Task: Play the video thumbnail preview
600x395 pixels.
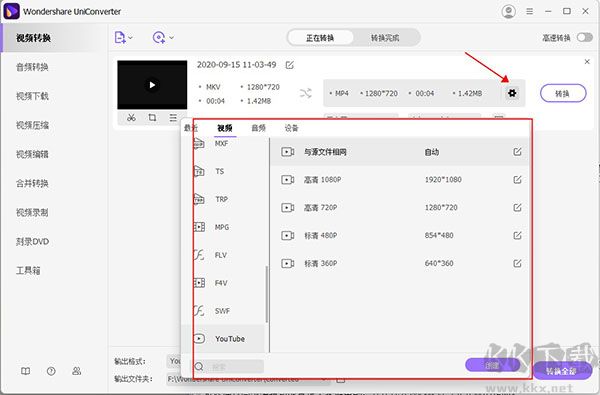Action: [152, 85]
